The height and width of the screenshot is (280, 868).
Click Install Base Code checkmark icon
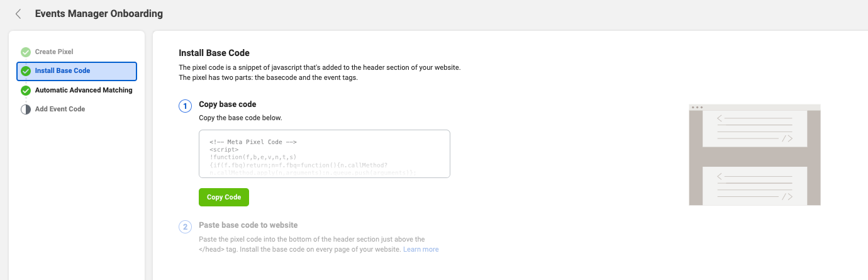tap(26, 71)
